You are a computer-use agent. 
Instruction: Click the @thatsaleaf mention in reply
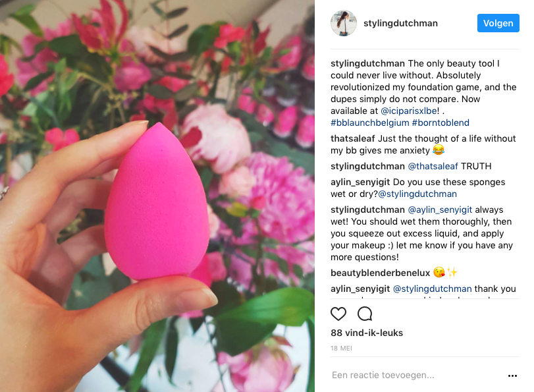(x=433, y=166)
